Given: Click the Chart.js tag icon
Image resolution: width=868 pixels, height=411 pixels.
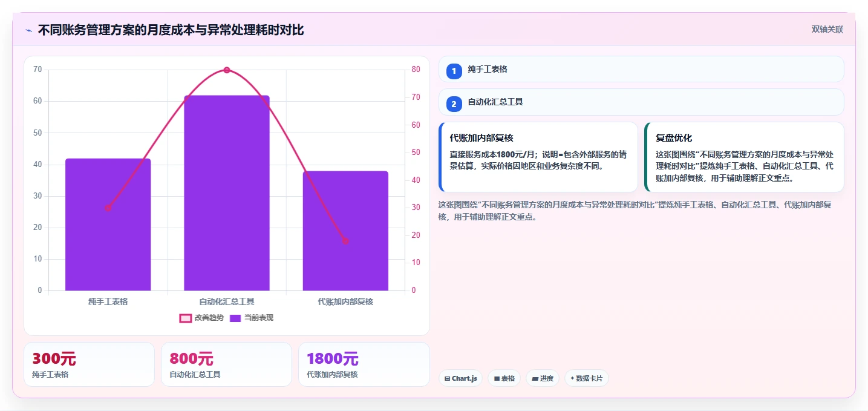Looking at the screenshot, I should click(447, 378).
